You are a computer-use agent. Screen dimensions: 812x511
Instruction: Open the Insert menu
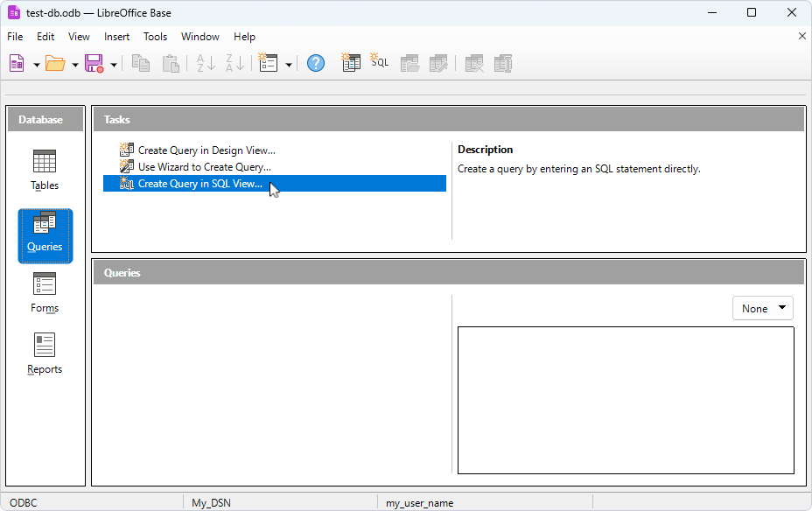pos(116,37)
